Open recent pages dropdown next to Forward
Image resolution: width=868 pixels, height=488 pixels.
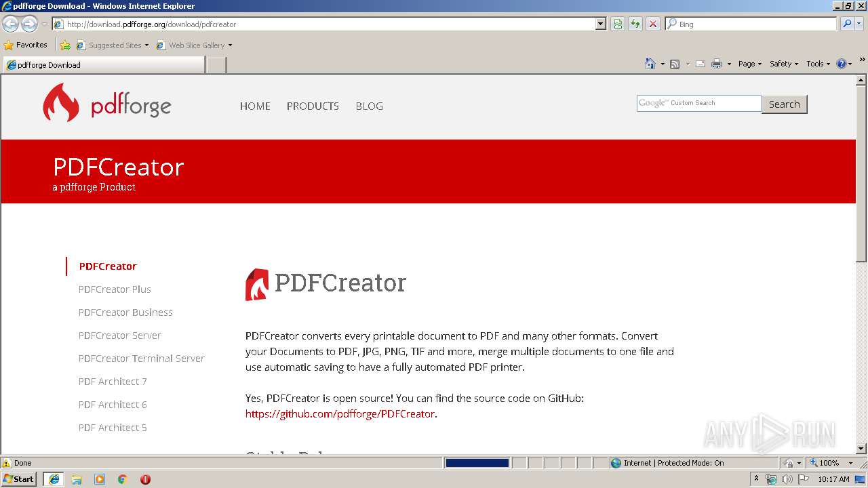coord(44,24)
